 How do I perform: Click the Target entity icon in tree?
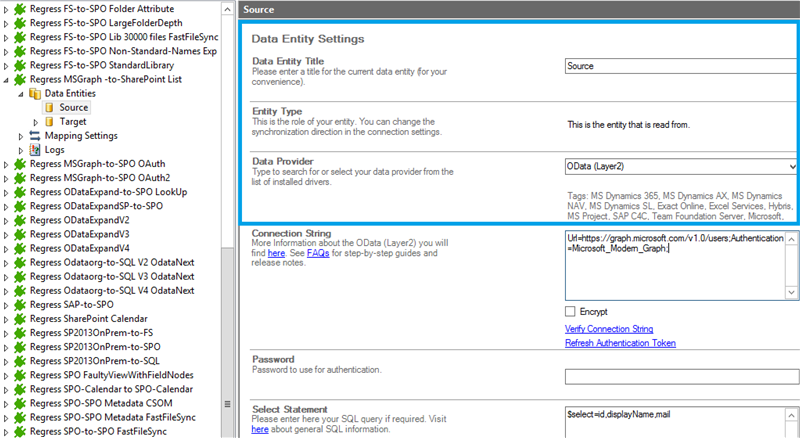50,121
